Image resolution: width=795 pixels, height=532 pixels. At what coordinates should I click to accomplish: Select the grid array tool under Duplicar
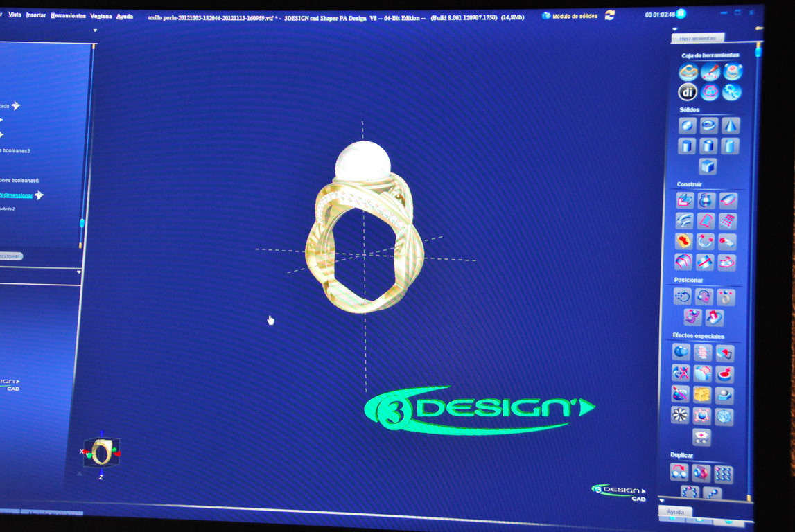click(x=723, y=473)
